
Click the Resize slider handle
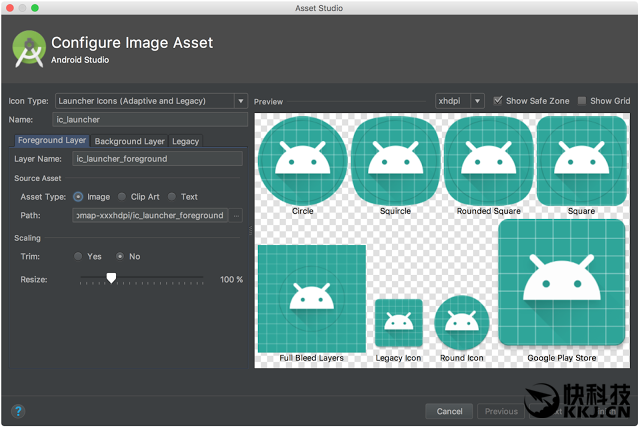pos(111,278)
